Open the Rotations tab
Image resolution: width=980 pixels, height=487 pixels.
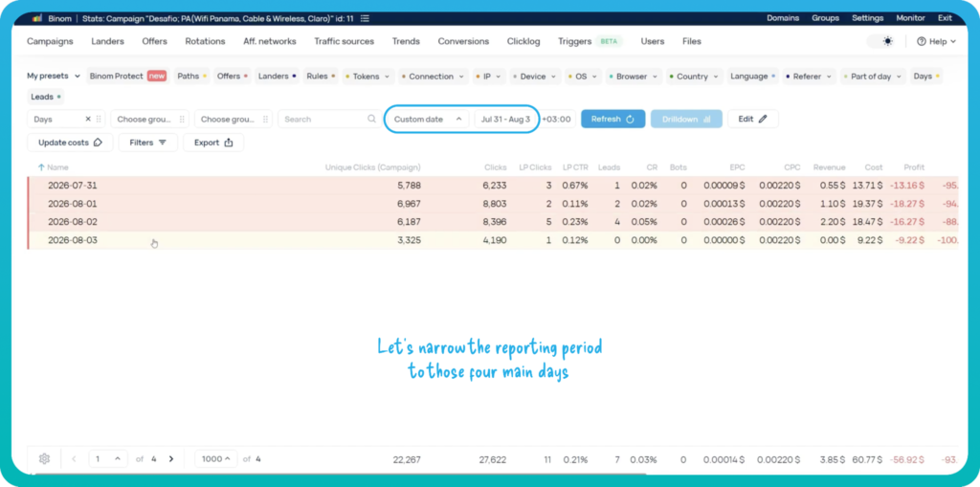(x=205, y=41)
